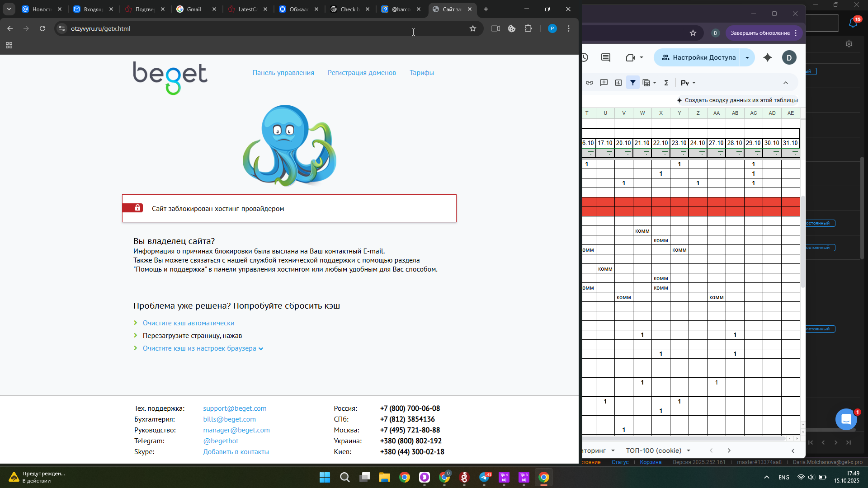Open the Gemini sparkle icon
The width and height of the screenshot is (868, 488).
768,57
